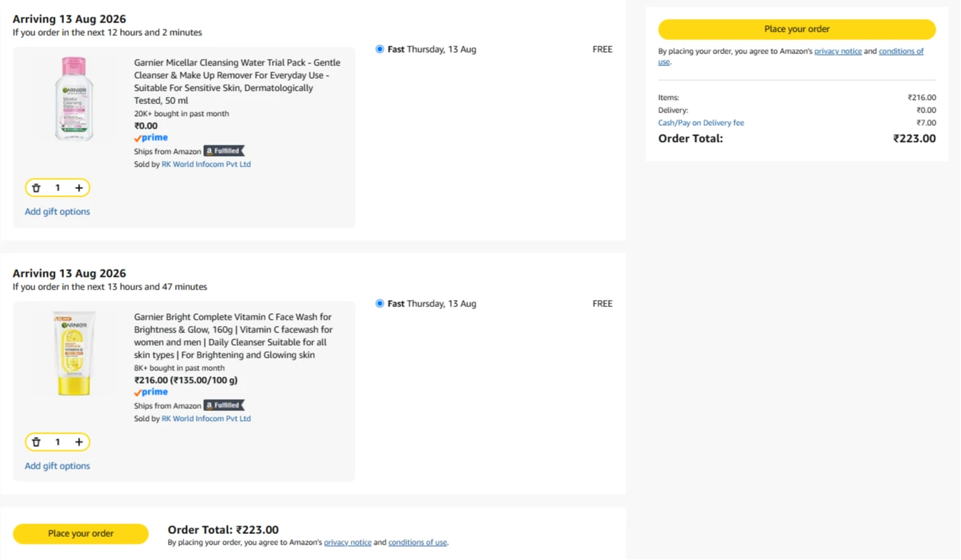The height and width of the screenshot is (560, 961).
Task: Click the Garnier Micellar Cleansing Water product image
Action: pyautogui.click(x=74, y=98)
